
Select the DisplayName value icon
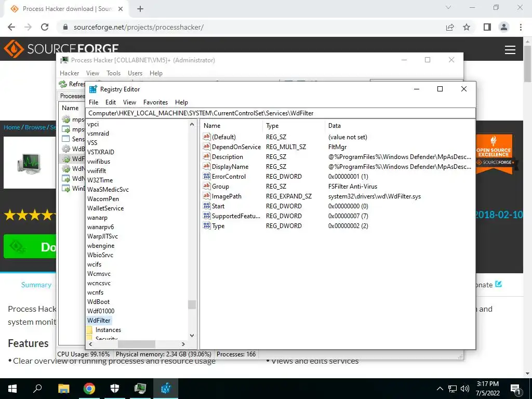207,166
